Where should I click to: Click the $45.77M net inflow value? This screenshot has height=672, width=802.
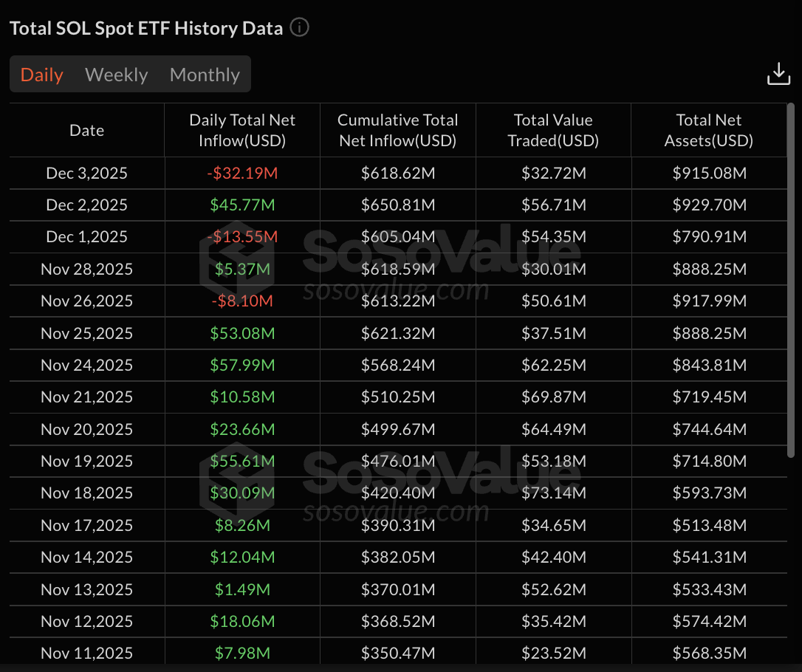(242, 205)
